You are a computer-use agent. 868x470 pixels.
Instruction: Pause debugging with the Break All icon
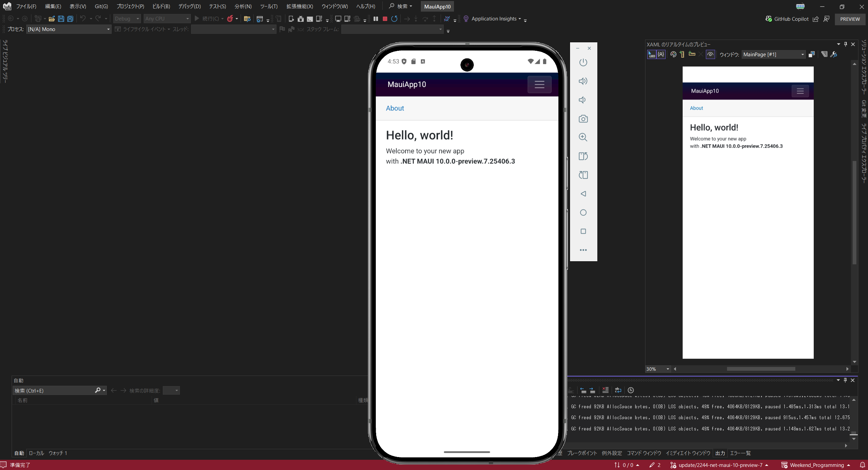point(376,19)
